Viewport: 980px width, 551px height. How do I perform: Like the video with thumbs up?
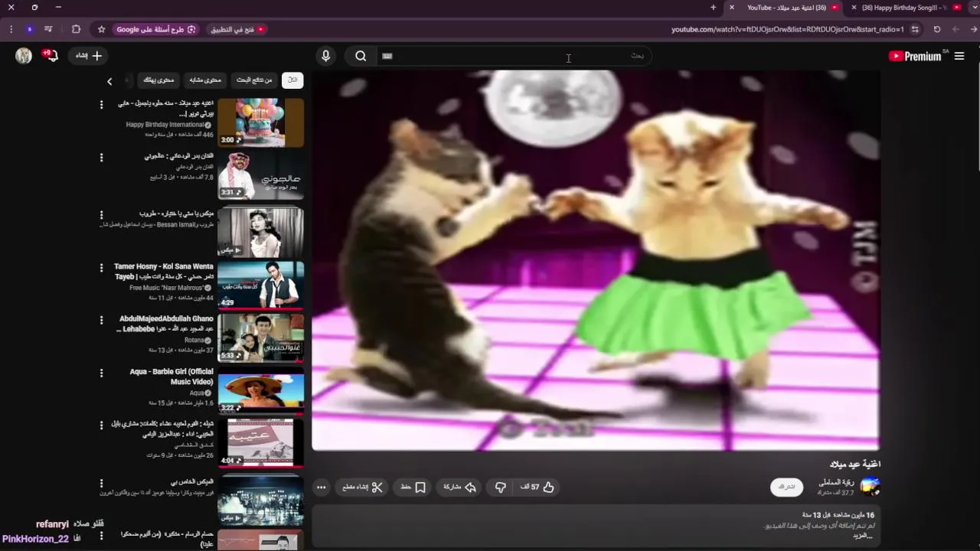[x=538, y=487]
